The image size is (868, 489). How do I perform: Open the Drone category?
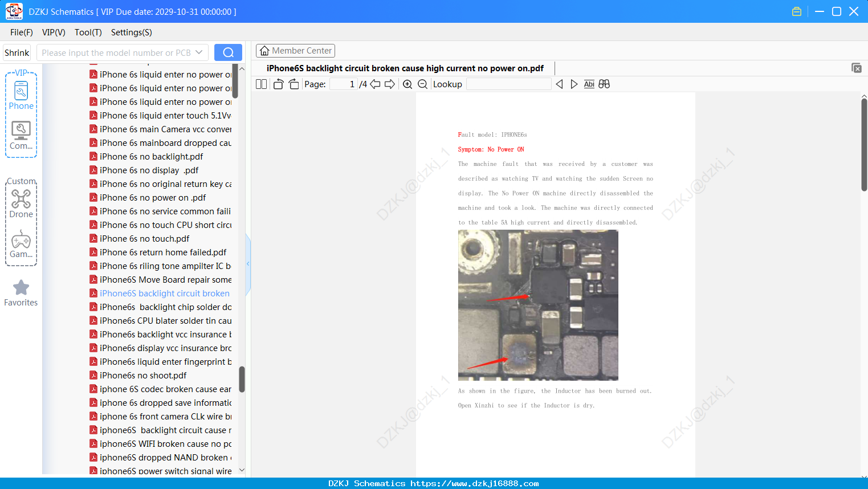click(21, 203)
